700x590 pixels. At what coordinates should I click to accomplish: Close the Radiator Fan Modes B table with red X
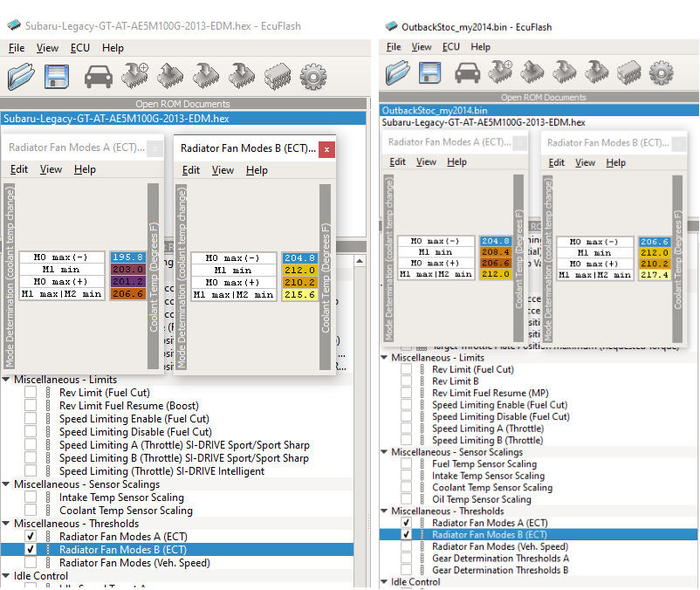coord(327,149)
